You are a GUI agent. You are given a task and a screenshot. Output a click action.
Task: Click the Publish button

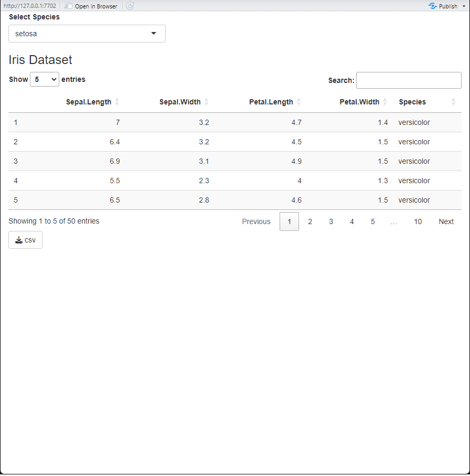[x=443, y=6]
